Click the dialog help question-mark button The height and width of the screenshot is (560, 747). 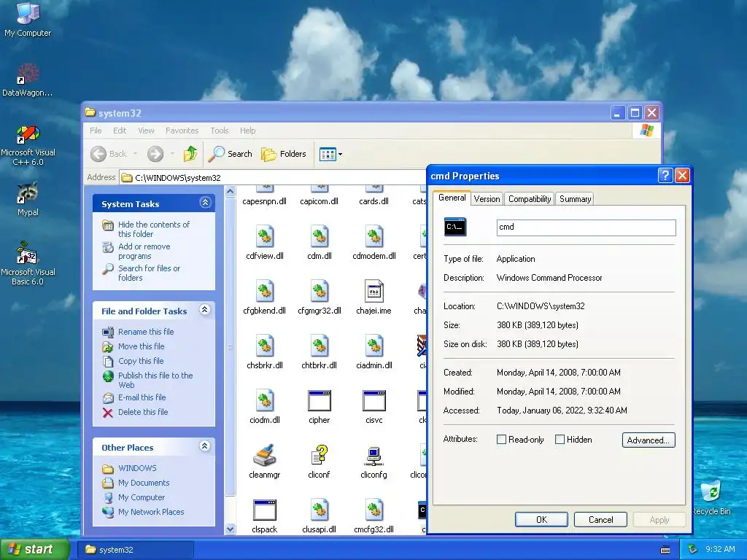click(665, 176)
